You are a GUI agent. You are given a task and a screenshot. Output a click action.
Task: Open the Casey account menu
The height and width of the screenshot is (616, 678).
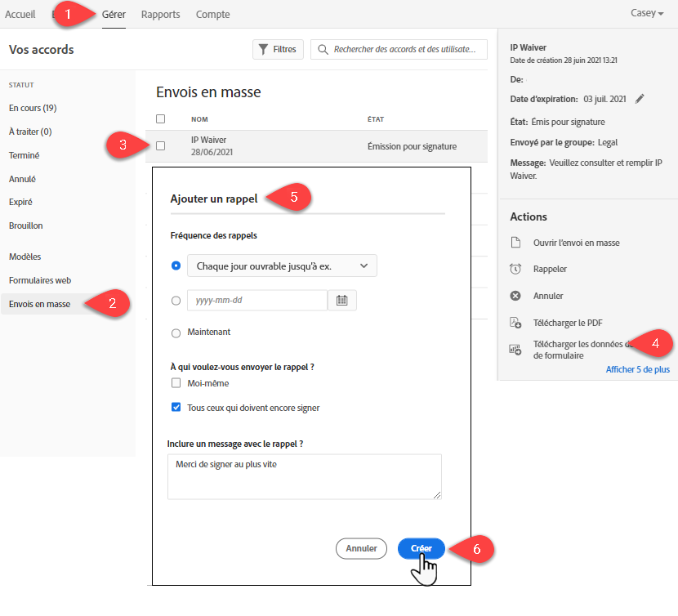647,14
